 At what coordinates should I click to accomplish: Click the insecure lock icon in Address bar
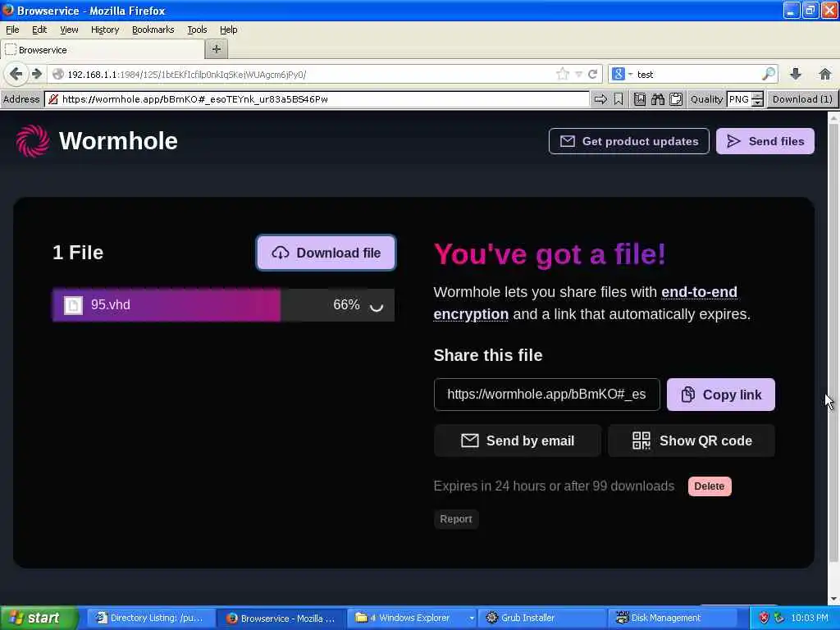coord(52,99)
